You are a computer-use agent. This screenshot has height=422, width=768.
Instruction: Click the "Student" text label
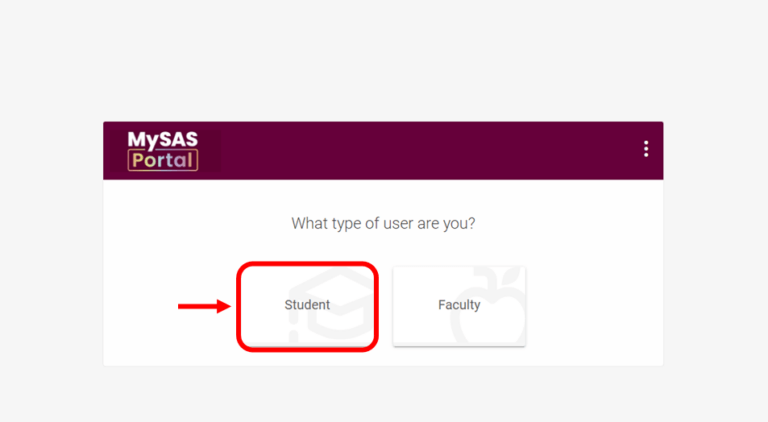pos(307,305)
